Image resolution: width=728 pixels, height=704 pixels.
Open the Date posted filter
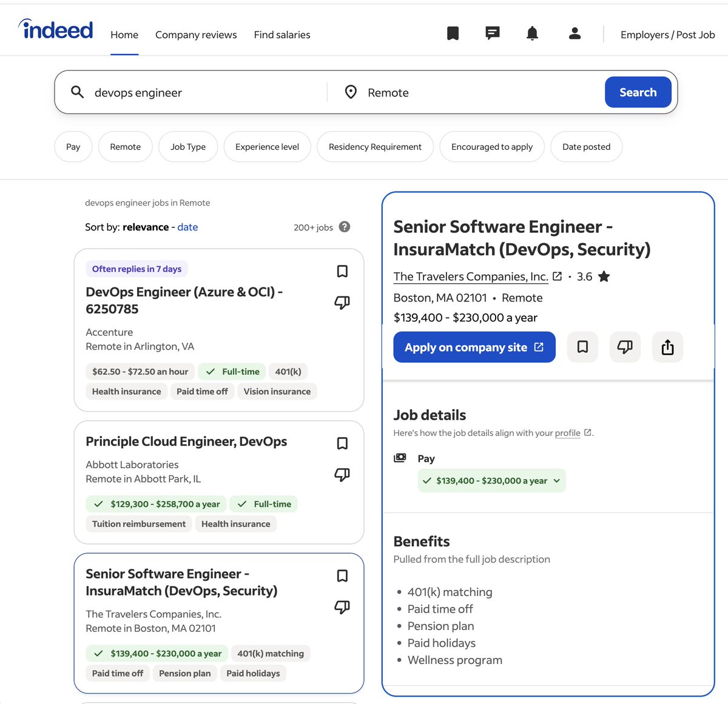586,147
